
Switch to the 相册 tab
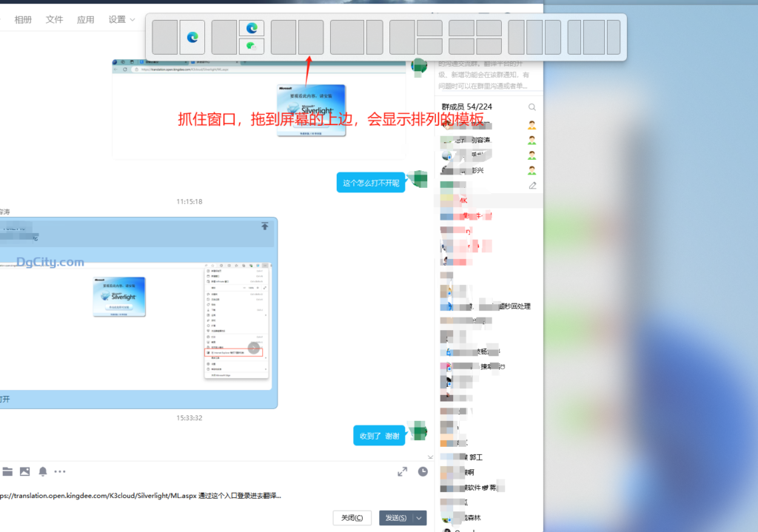23,19
